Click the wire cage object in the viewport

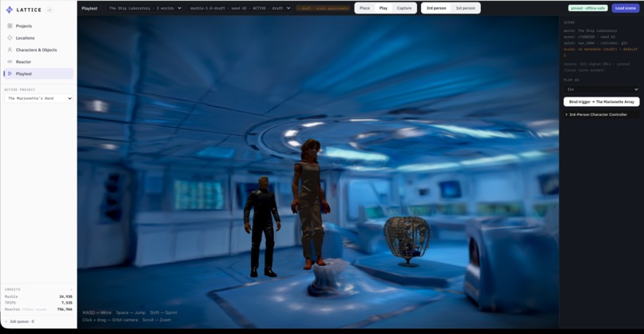[407, 241]
